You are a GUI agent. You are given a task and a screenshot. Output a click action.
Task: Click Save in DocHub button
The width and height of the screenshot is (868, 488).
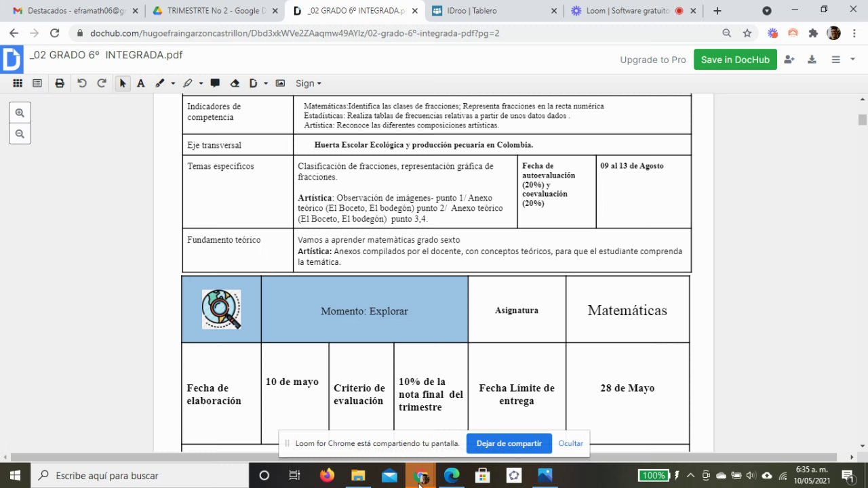[x=735, y=60]
